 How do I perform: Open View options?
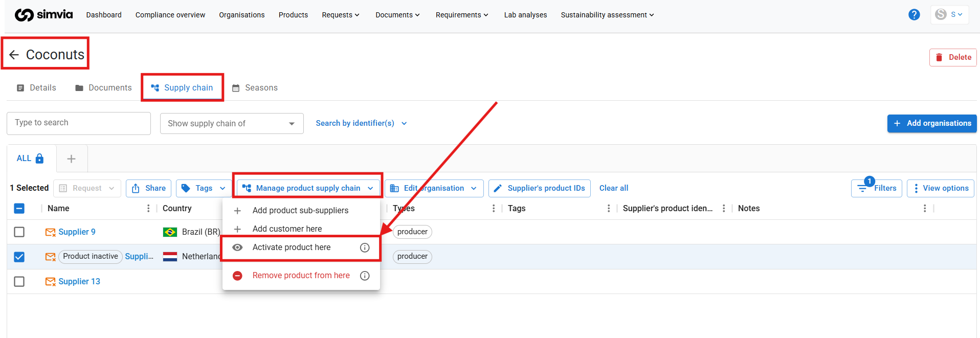click(941, 188)
